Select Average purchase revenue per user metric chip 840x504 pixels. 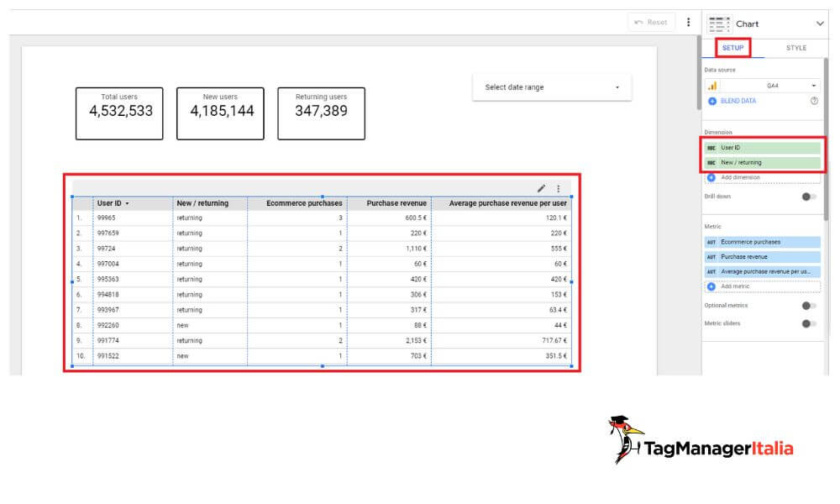(763, 271)
